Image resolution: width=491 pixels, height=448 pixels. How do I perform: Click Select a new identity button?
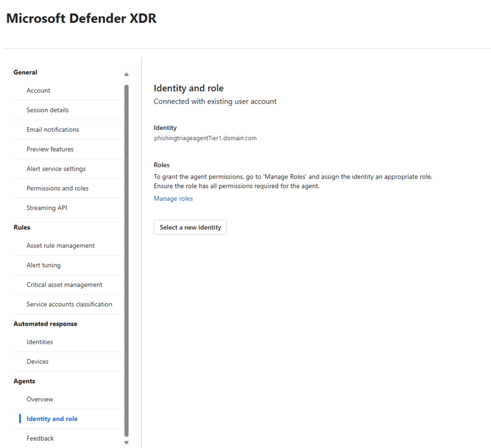(190, 227)
